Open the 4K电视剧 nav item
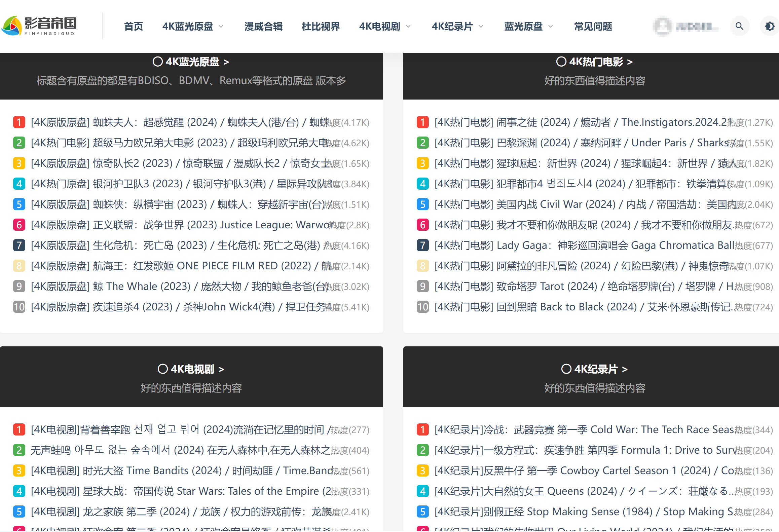 click(380, 26)
